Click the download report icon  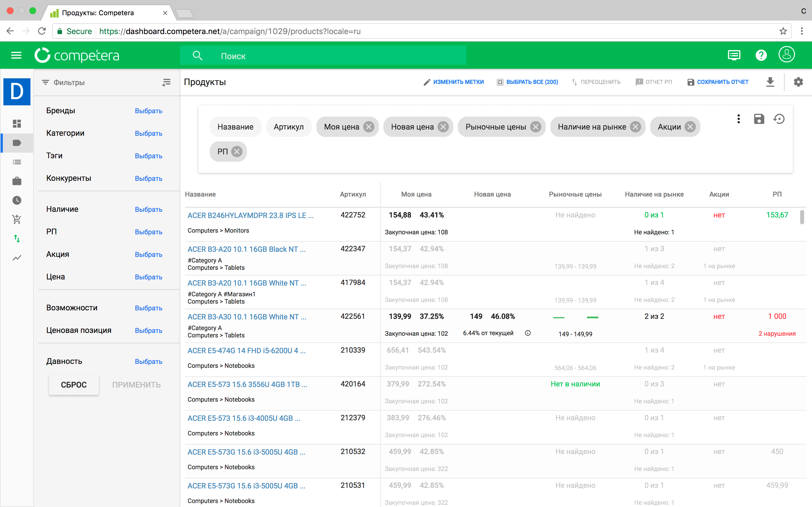point(770,82)
